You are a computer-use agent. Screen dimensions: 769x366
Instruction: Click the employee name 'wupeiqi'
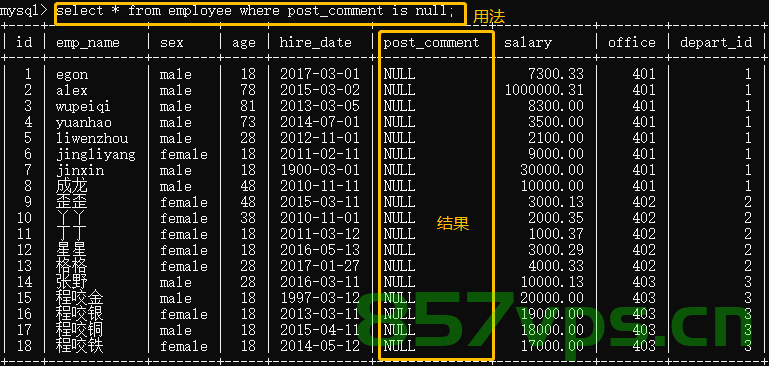[83, 106]
